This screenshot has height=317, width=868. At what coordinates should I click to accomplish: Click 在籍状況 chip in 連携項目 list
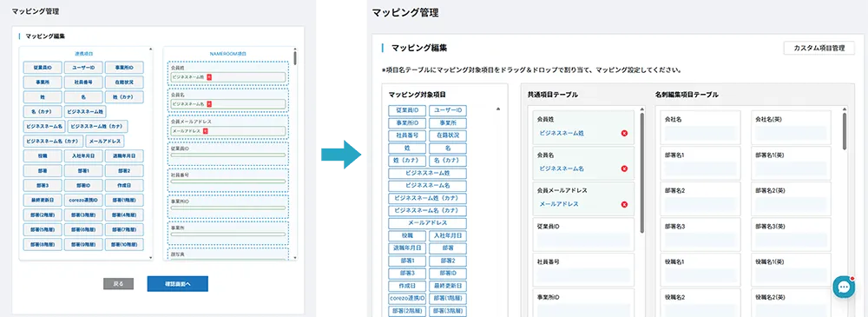[x=124, y=82]
